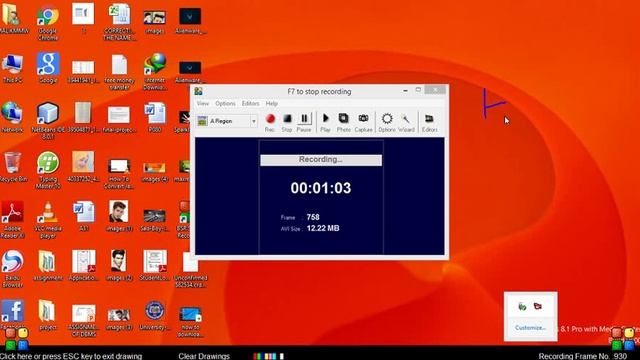Open the Help menu
Screen dimensions: 640x360
click(x=271, y=104)
